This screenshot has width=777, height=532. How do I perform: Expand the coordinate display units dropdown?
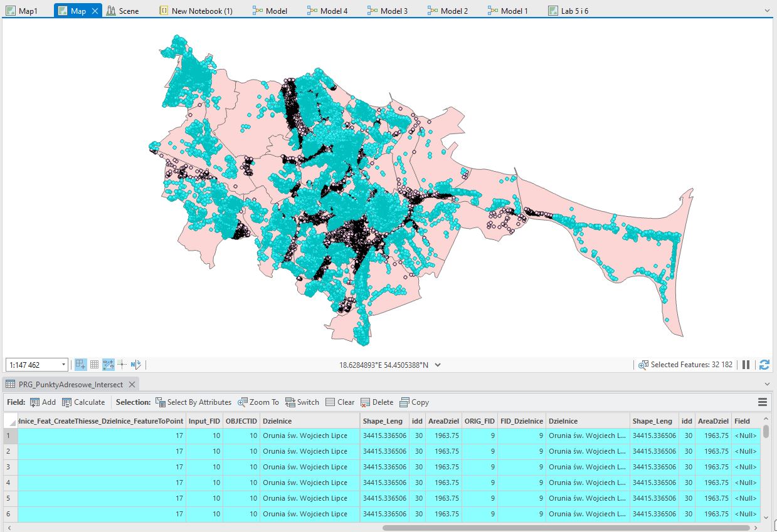click(438, 365)
